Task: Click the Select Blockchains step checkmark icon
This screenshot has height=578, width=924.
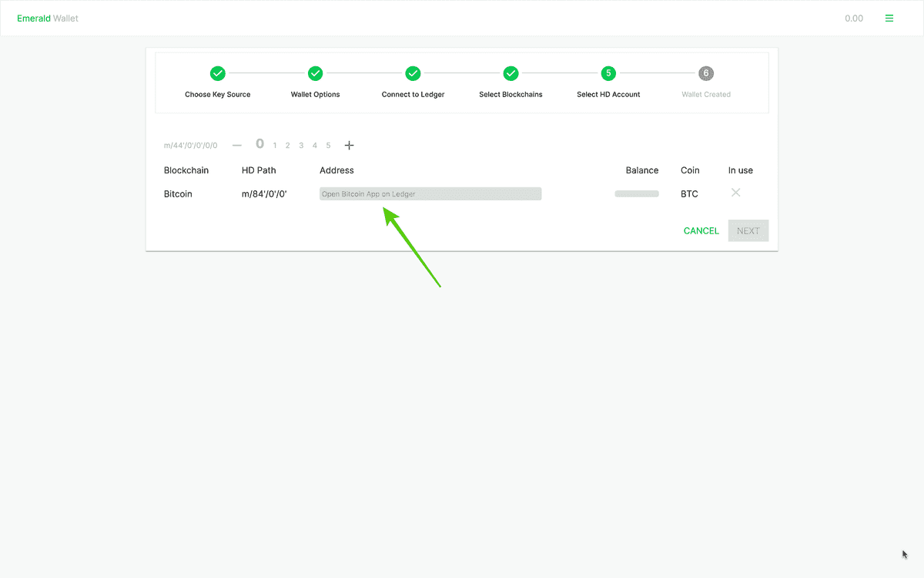Action: [511, 73]
